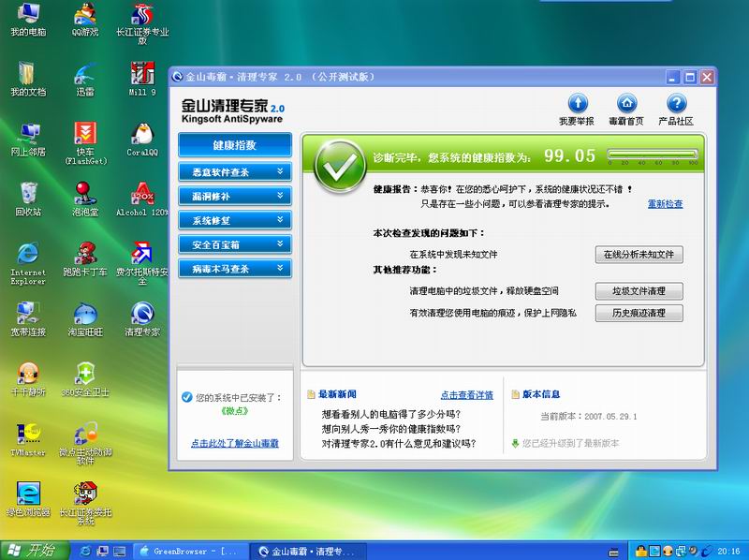Select 泡泡堂 desktop icon
749x560 pixels.
[x=85, y=199]
